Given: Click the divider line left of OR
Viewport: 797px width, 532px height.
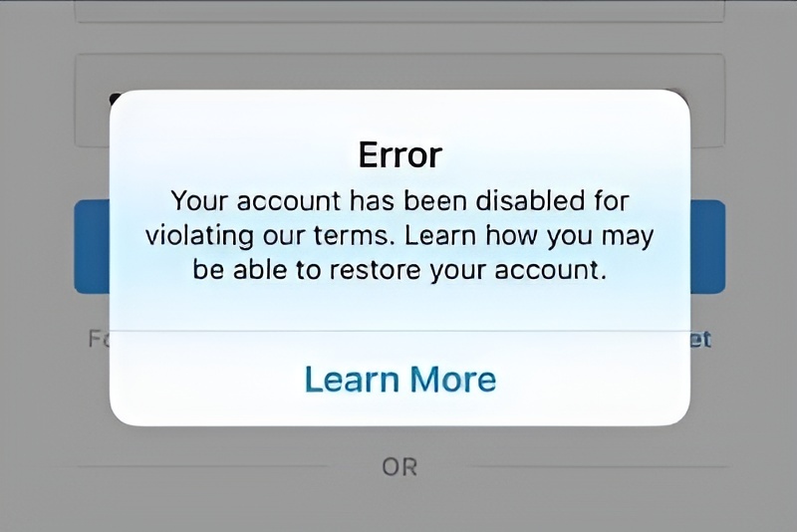Looking at the screenshot, I should [x=202, y=466].
